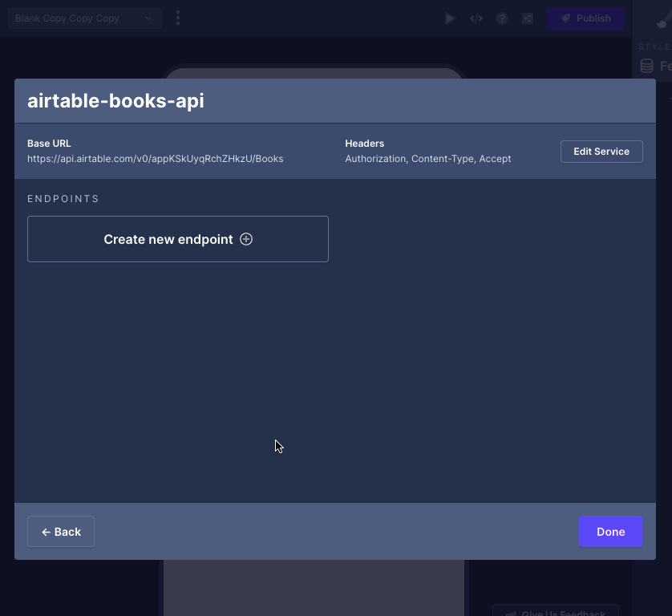Click the help question mark icon
This screenshot has height=616, width=672.
click(502, 18)
